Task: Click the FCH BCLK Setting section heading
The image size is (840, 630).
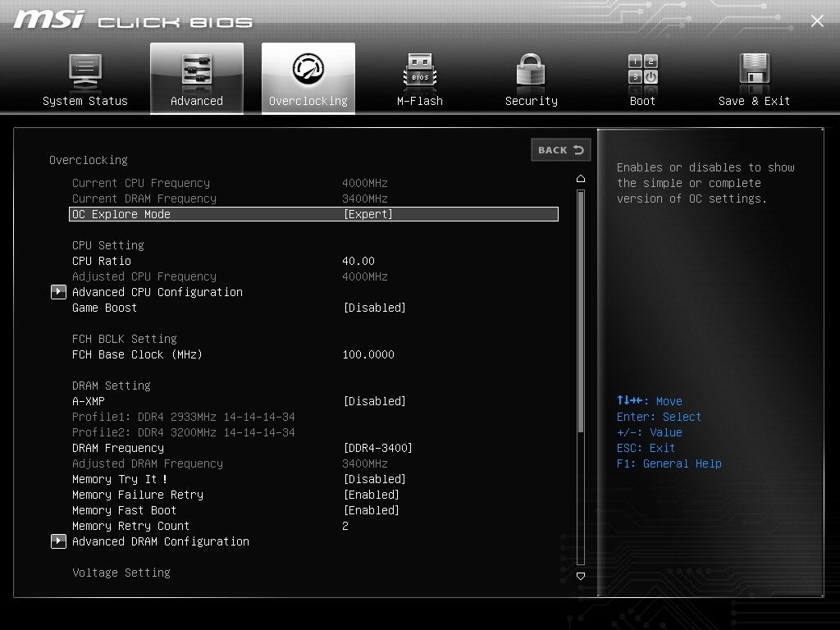Action: 125,339
